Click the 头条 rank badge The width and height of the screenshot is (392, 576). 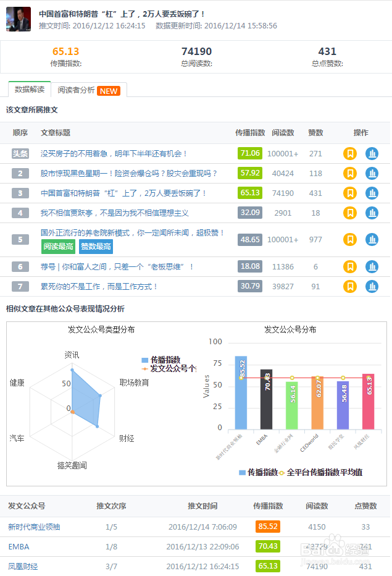pyautogui.click(x=20, y=153)
